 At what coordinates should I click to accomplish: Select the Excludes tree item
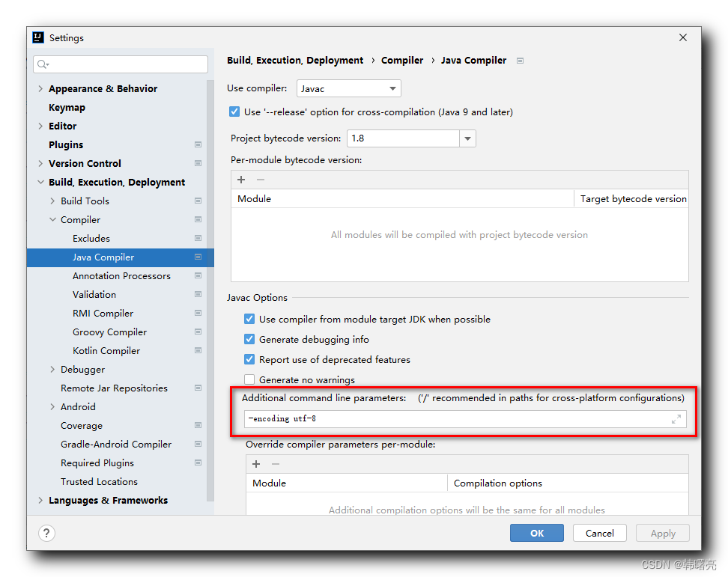pyautogui.click(x=91, y=239)
